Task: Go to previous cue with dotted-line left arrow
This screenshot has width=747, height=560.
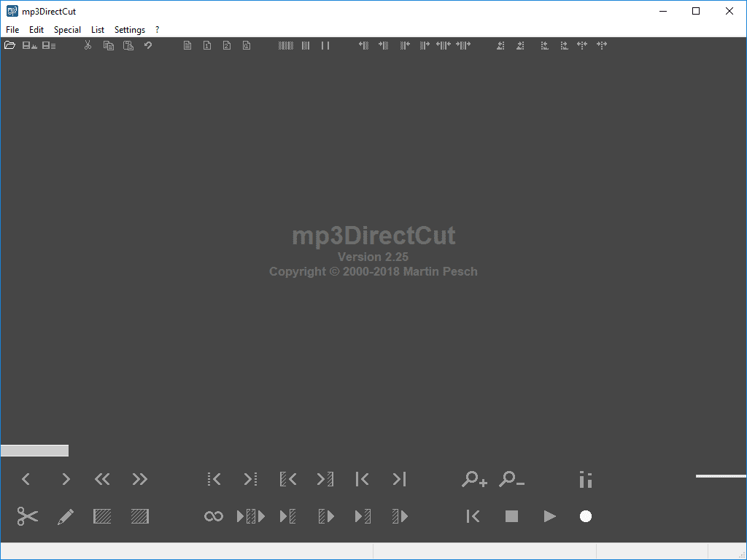Action: 214,479
